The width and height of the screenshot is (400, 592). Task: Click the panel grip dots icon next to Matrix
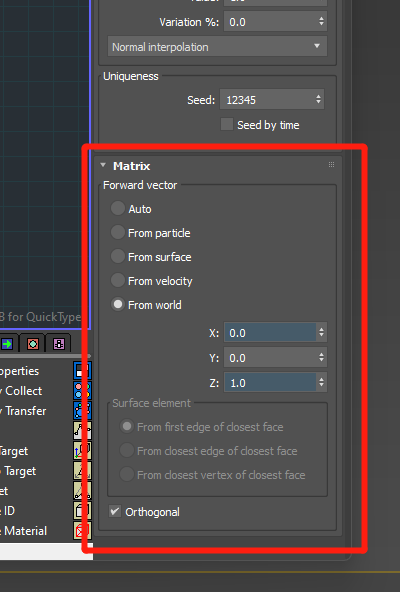331,165
